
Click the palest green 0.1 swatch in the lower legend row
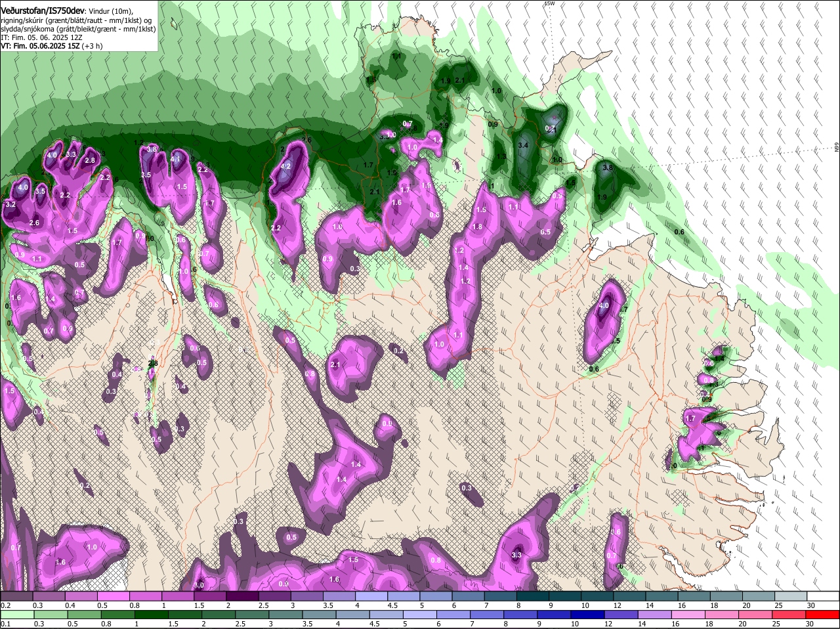pyautogui.click(x=17, y=615)
